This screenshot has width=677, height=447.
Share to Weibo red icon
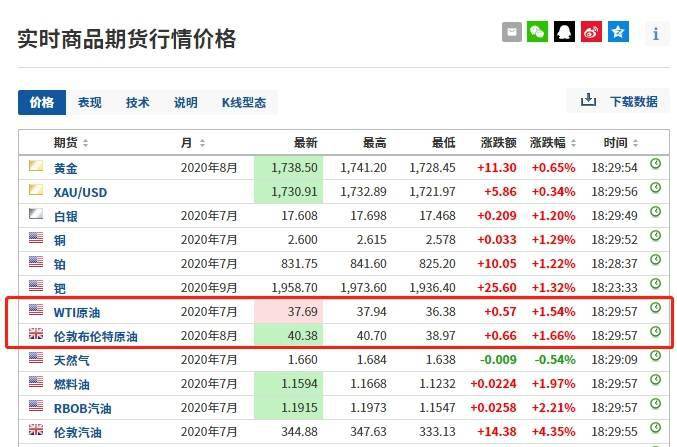pyautogui.click(x=592, y=32)
